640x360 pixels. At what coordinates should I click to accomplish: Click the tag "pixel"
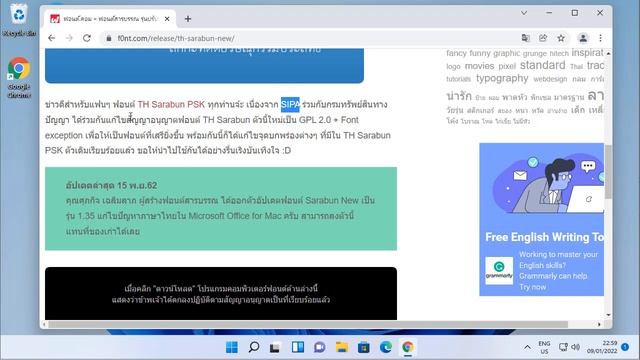[x=507, y=66]
